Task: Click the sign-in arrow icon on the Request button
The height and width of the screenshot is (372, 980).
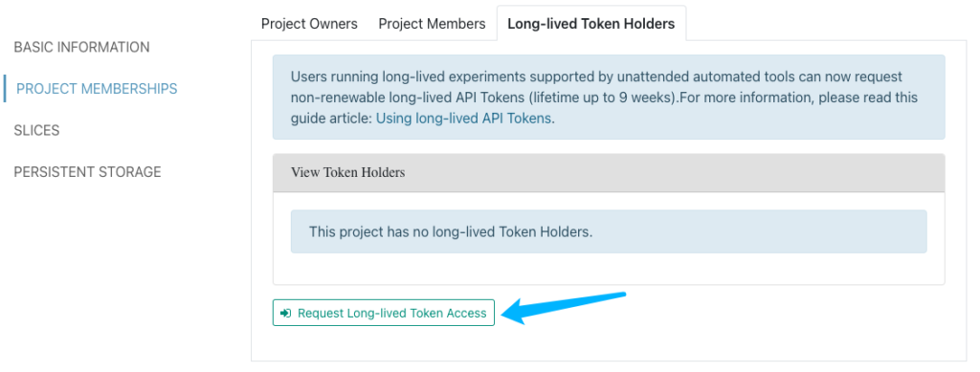Action: [285, 314]
